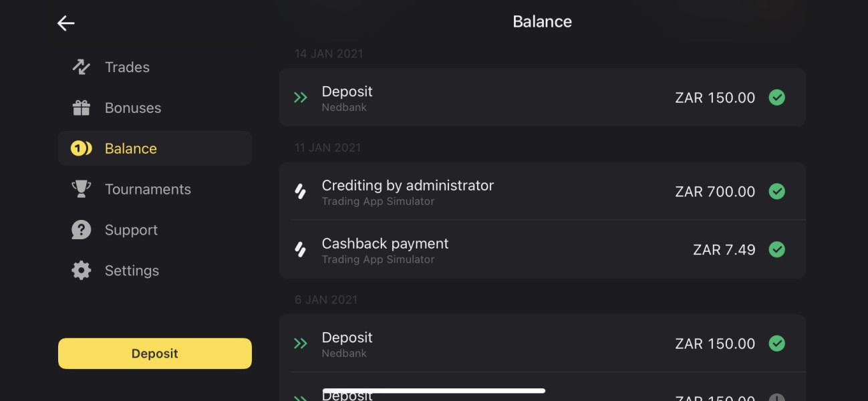Click green checkmark for ZAR 700.00 credit
The image size is (868, 401).
776,192
